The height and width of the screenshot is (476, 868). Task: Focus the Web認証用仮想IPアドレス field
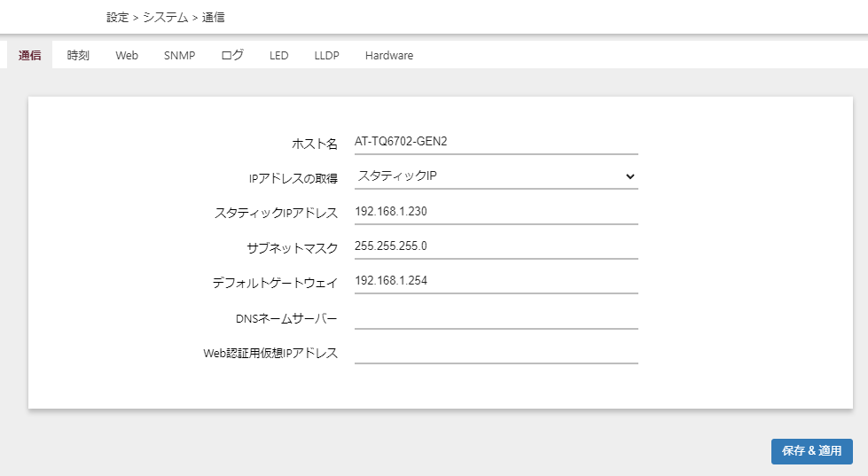pyautogui.click(x=496, y=351)
